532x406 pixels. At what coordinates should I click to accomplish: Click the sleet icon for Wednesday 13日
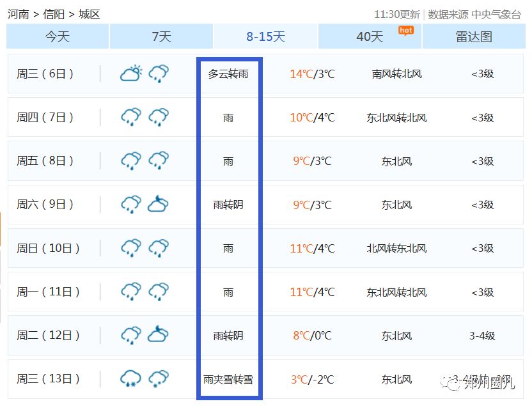pos(131,379)
